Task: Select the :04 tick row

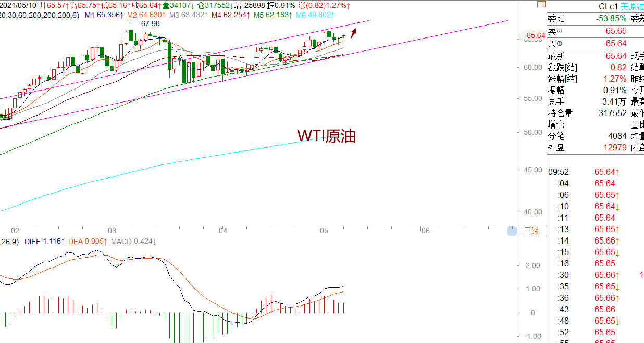Action: pos(596,184)
